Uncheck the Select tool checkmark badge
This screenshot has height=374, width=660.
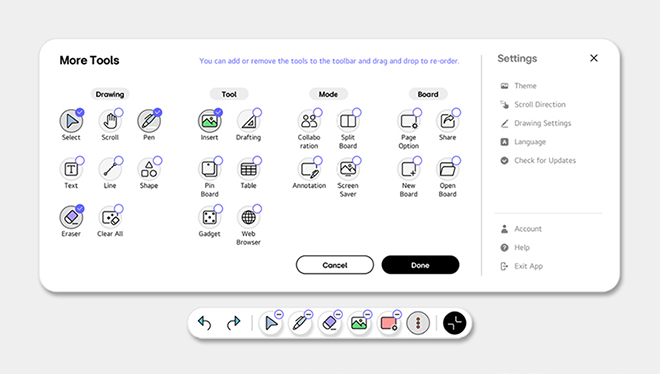click(80, 112)
